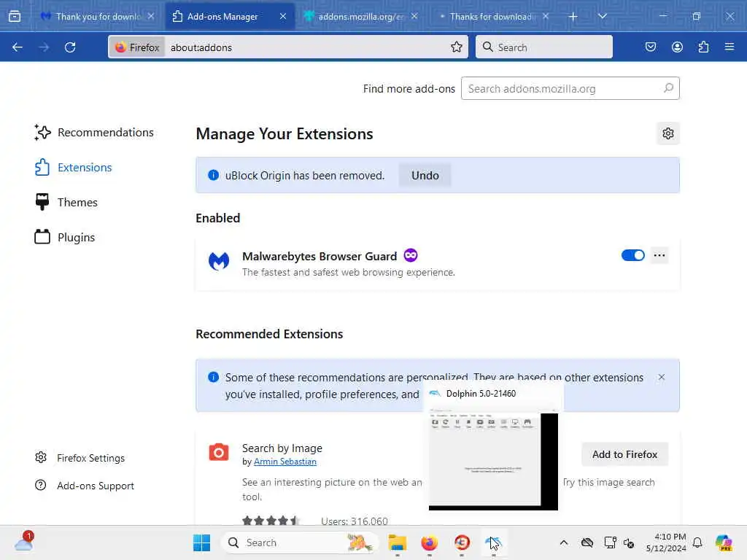This screenshot has height=560, width=747.
Task: Disable Malwarebytes Browser Guard toggle
Action: (x=632, y=255)
